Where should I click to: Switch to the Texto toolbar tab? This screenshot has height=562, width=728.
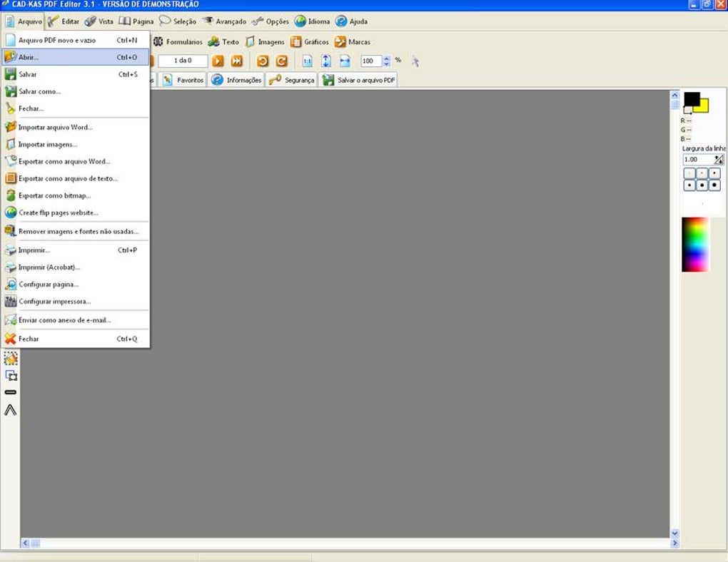[223, 42]
